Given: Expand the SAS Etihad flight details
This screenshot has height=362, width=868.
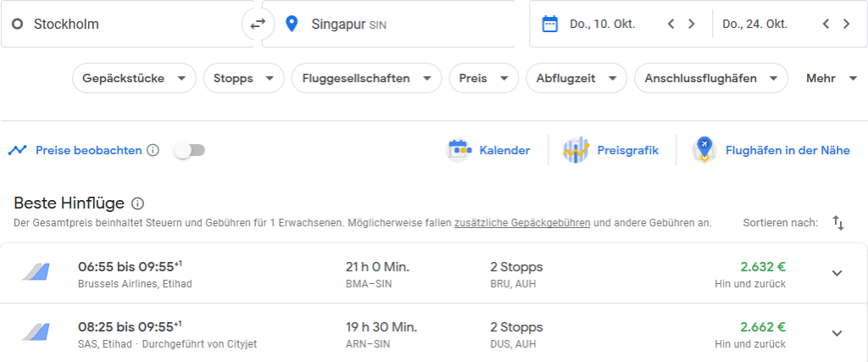Looking at the screenshot, I should 837,333.
